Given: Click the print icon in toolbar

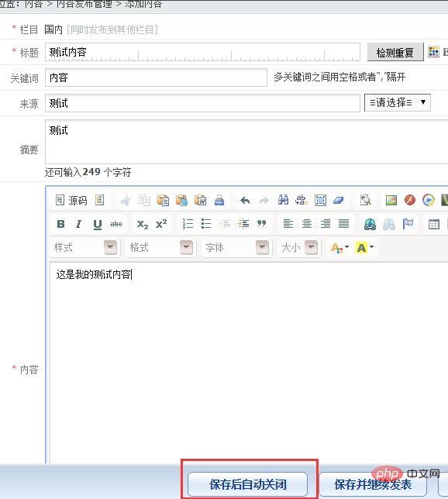Looking at the screenshot, I should [x=219, y=200].
